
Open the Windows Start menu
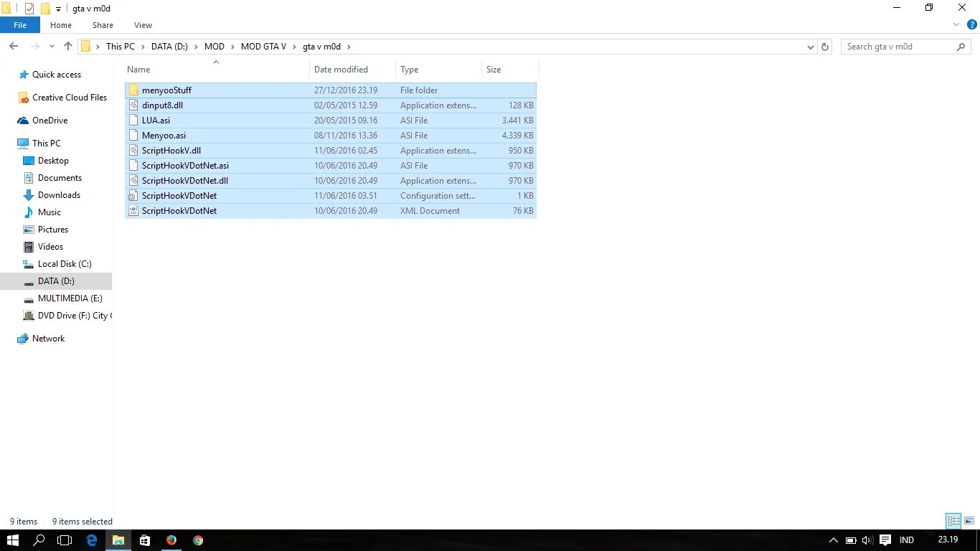(x=13, y=540)
